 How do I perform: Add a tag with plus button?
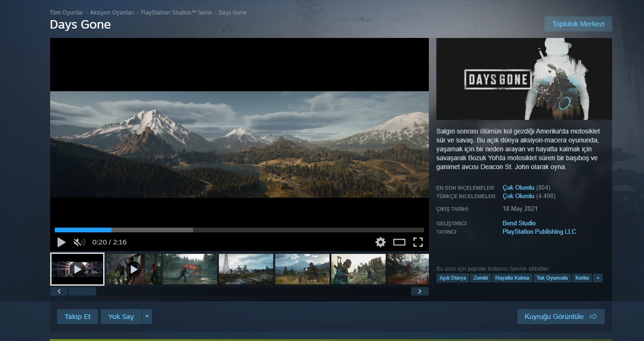pyautogui.click(x=598, y=278)
